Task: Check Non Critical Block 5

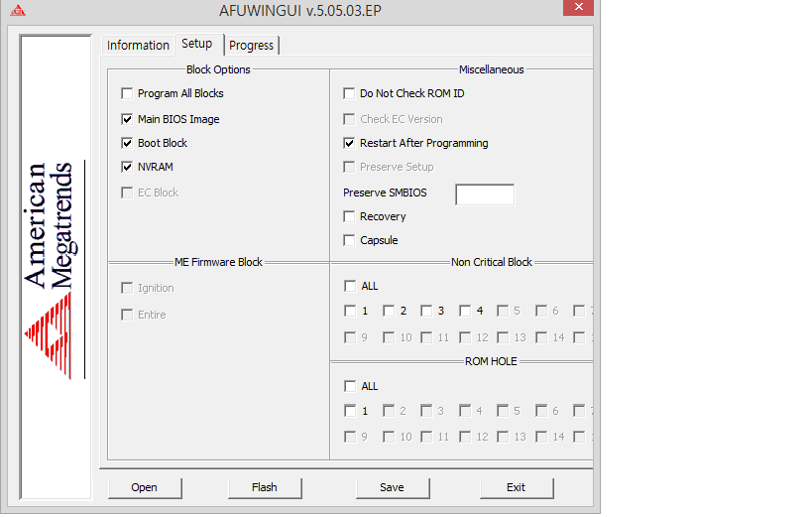Action: pos(503,312)
